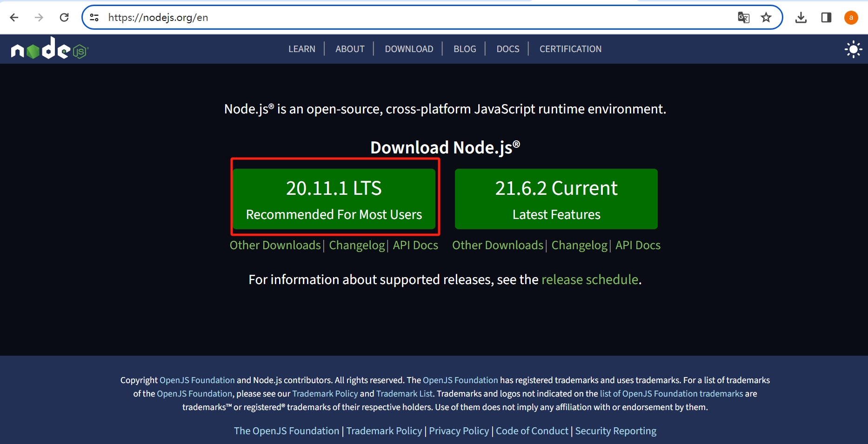868x444 pixels.
Task: Click the 'Download Node.js®' heading text
Action: 445,147
